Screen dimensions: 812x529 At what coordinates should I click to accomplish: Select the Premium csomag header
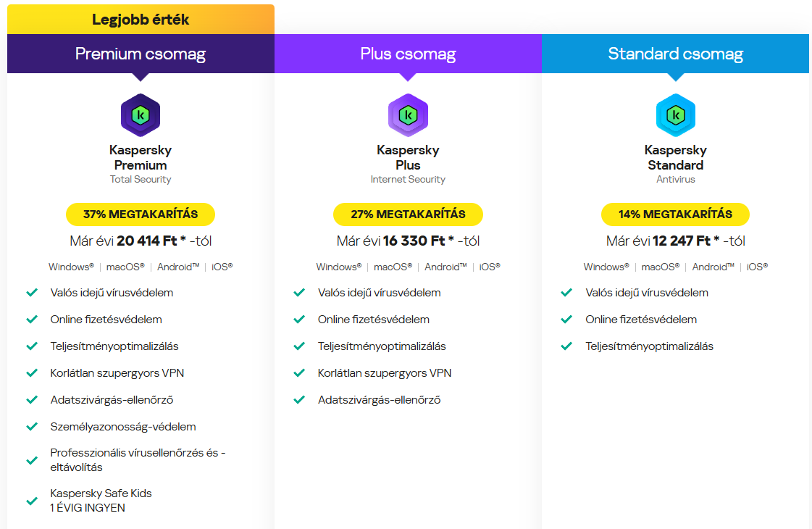coord(141,54)
